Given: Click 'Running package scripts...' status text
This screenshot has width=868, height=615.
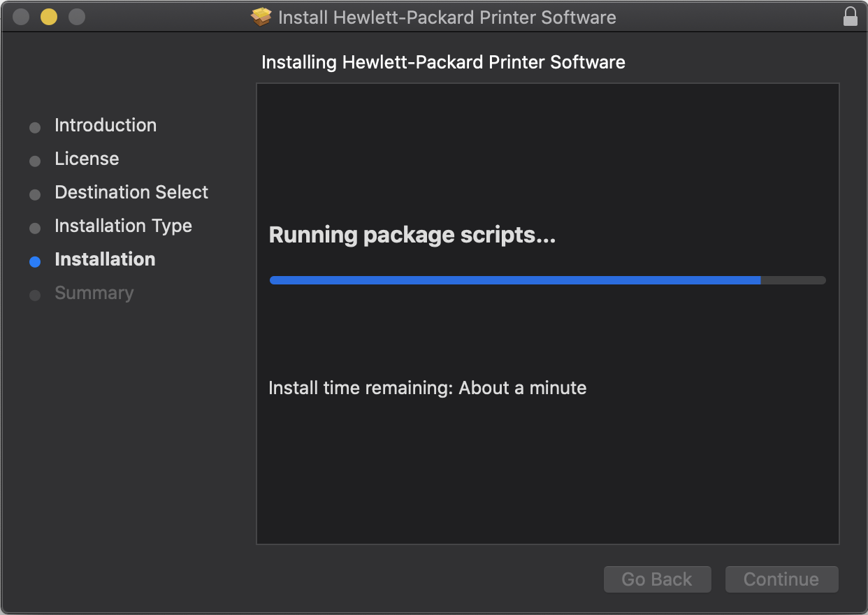Looking at the screenshot, I should pos(412,236).
